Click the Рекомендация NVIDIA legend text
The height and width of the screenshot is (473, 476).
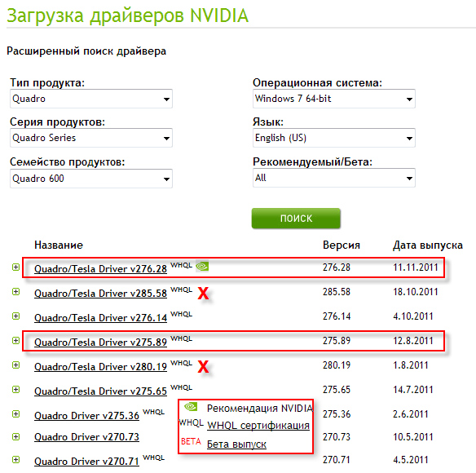tap(260, 409)
